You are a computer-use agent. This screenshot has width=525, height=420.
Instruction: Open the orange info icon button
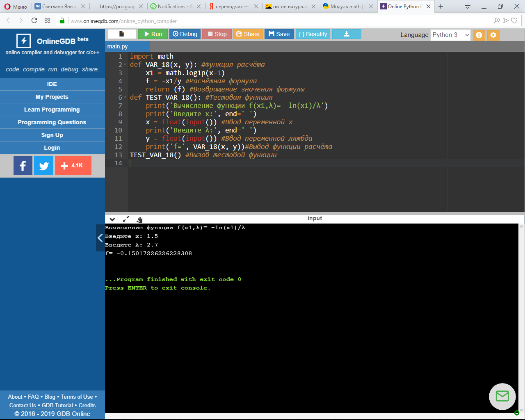pyautogui.click(x=479, y=35)
